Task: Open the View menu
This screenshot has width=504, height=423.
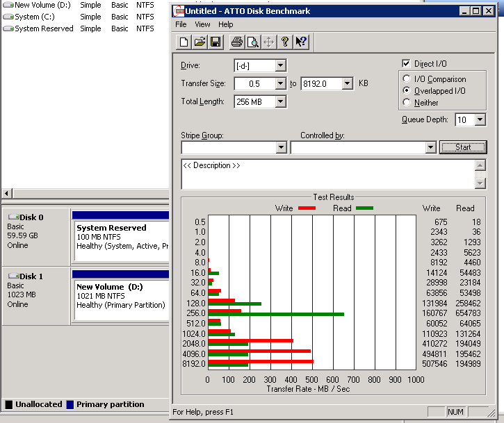Action: pos(202,24)
